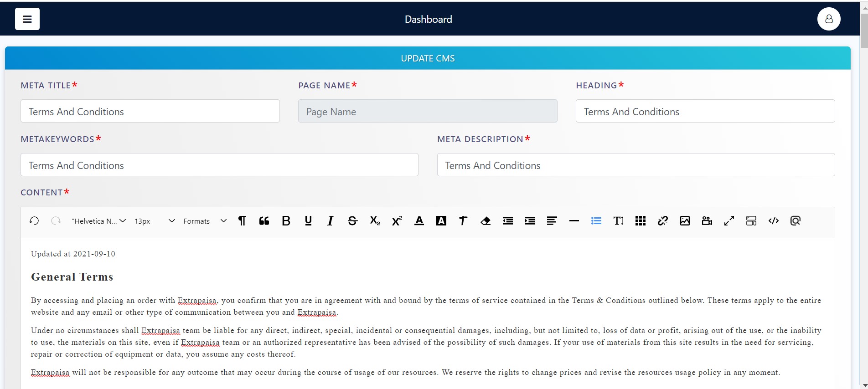Viewport: 868px width, 389px height.
Task: Open the text background color picker
Action: (x=441, y=221)
